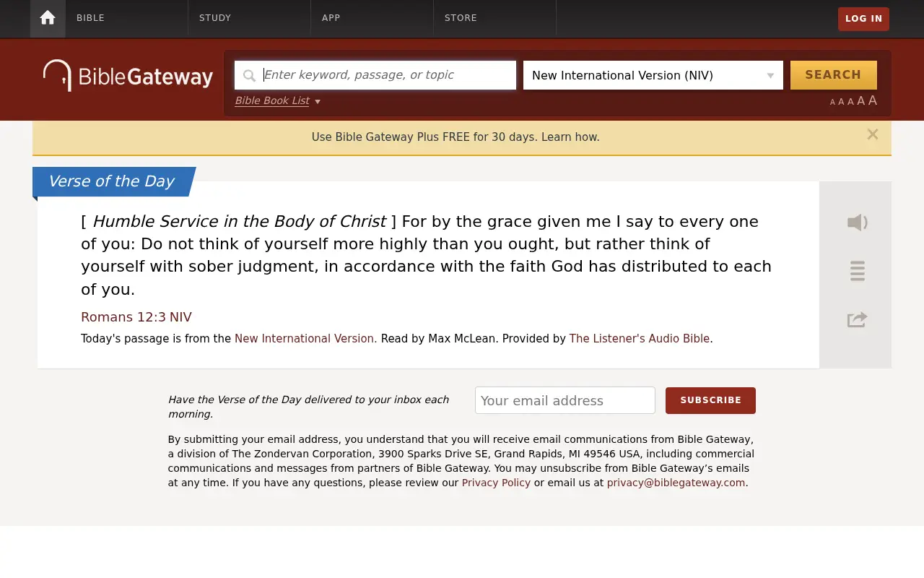Click the SUBSCRIBE button
924x578 pixels.
tap(710, 400)
